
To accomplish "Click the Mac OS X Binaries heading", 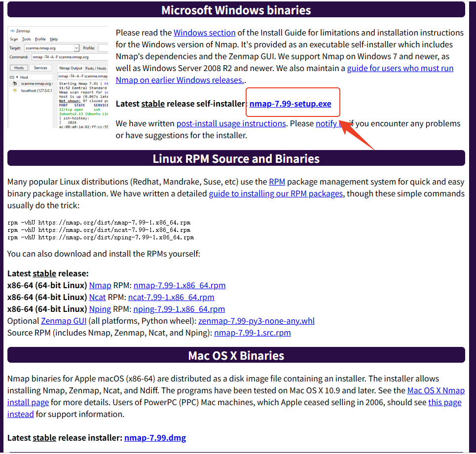I will (x=236, y=355).
